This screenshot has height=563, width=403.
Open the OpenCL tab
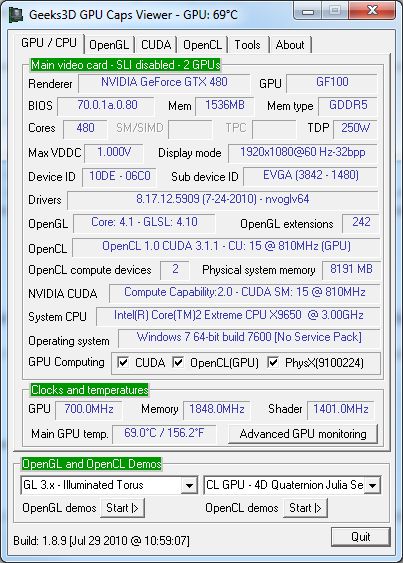click(x=202, y=45)
